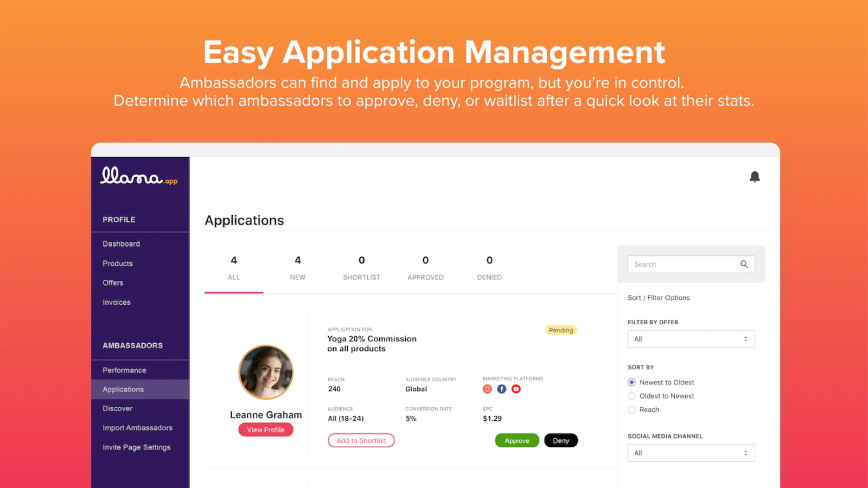Screen dimensions: 868x488
Task: Click the Applications page heading
Action: (x=244, y=221)
